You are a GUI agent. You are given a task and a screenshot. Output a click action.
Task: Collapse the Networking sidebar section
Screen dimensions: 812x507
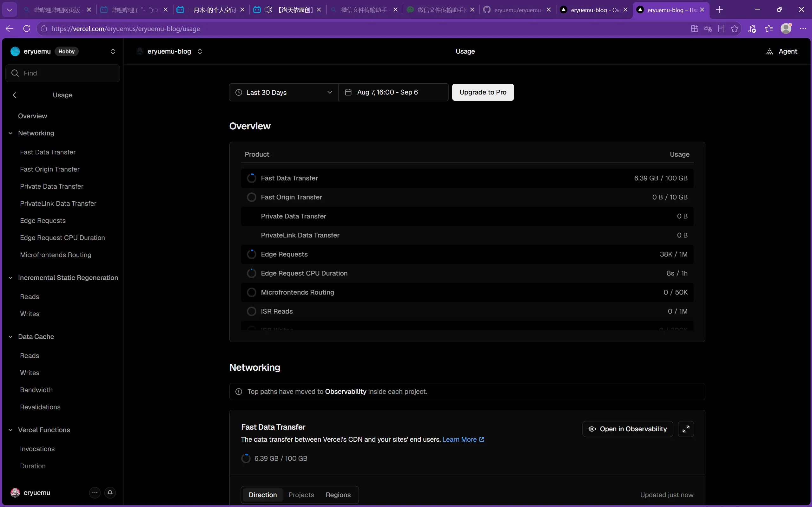10,133
